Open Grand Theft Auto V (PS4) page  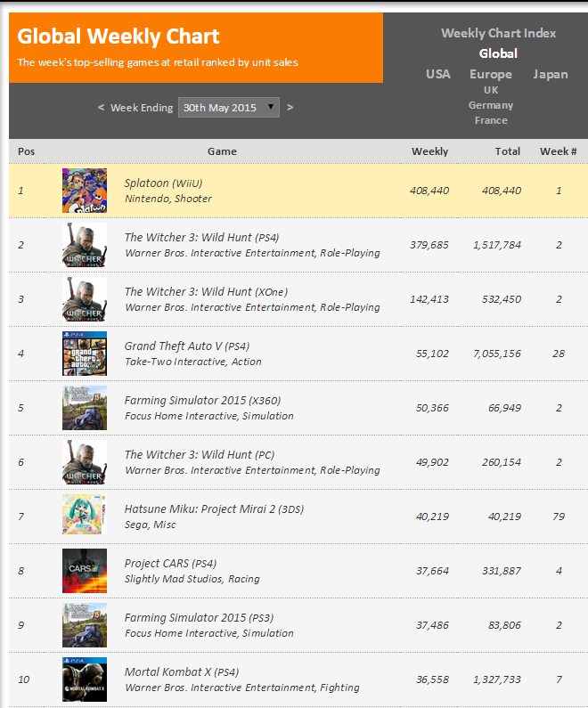pyautogui.click(x=187, y=346)
